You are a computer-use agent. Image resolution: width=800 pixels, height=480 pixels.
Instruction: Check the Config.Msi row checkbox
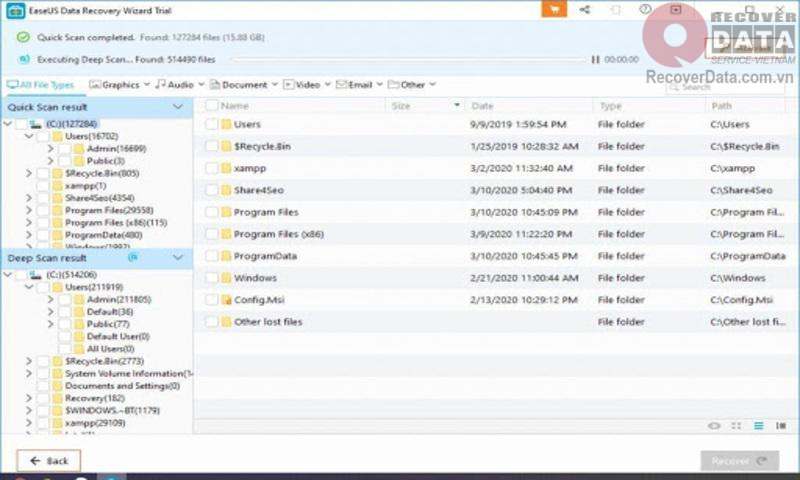[211, 299]
